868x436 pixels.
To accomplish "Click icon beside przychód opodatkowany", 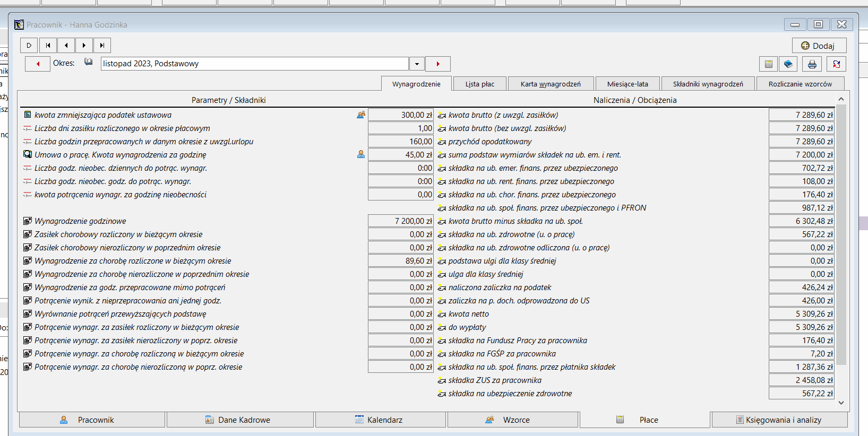I will 442,142.
